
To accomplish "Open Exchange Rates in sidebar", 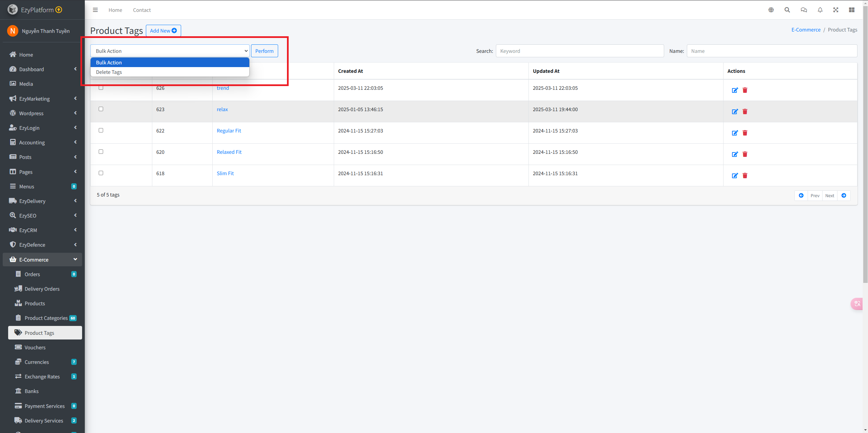I will (x=45, y=376).
